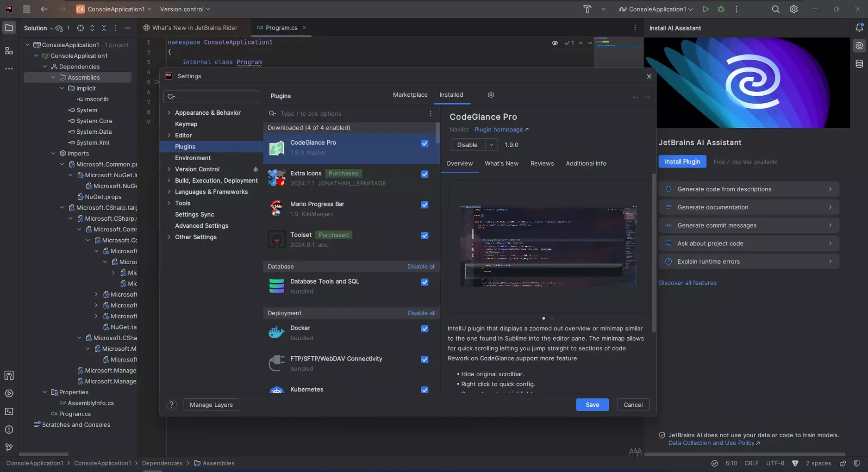
Task: Switch to the Marketplace tab
Action: tap(410, 95)
